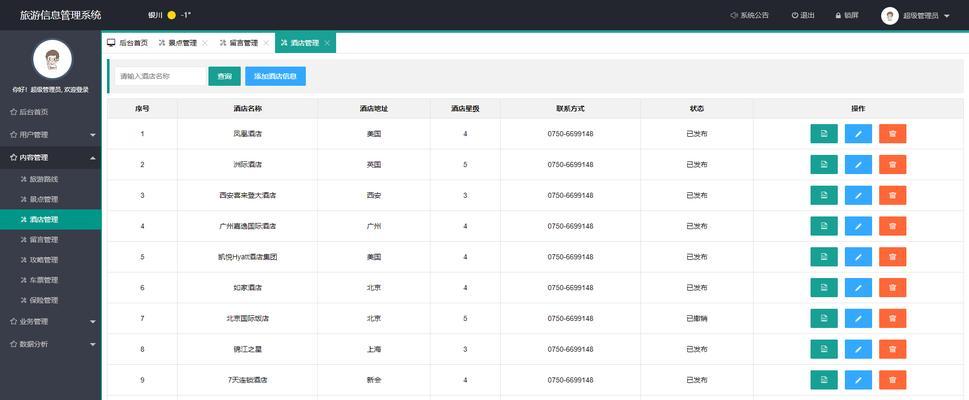Viewport: 969px width, 400px height.
Task: Click 新会 address cell
Action: [374, 380]
